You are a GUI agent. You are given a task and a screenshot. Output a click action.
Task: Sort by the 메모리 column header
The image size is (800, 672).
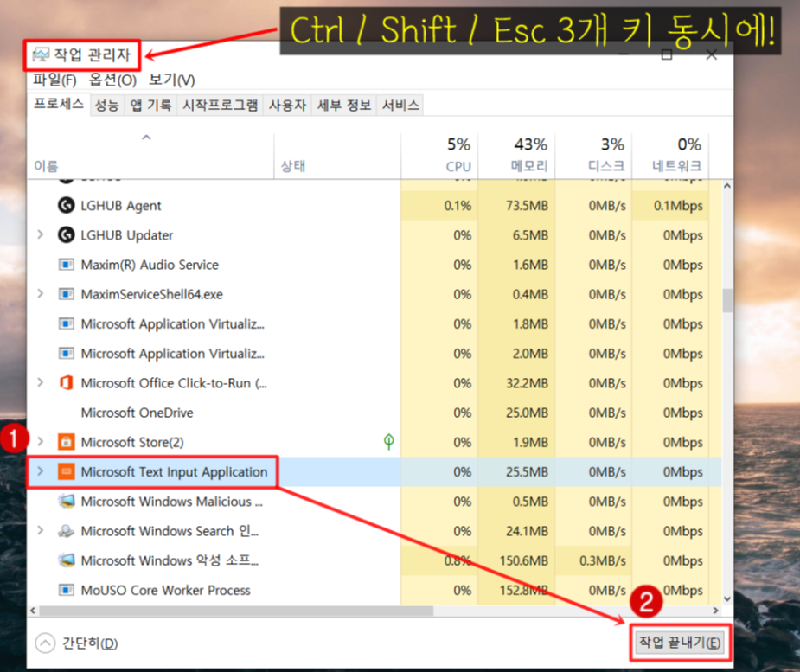(x=516, y=156)
